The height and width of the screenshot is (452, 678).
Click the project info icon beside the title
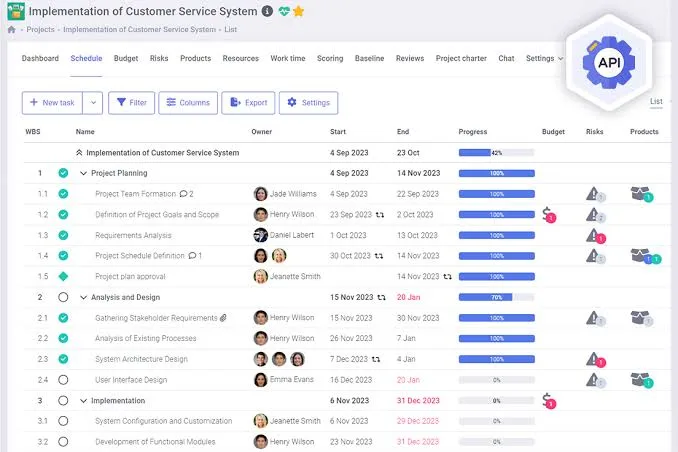tap(268, 11)
